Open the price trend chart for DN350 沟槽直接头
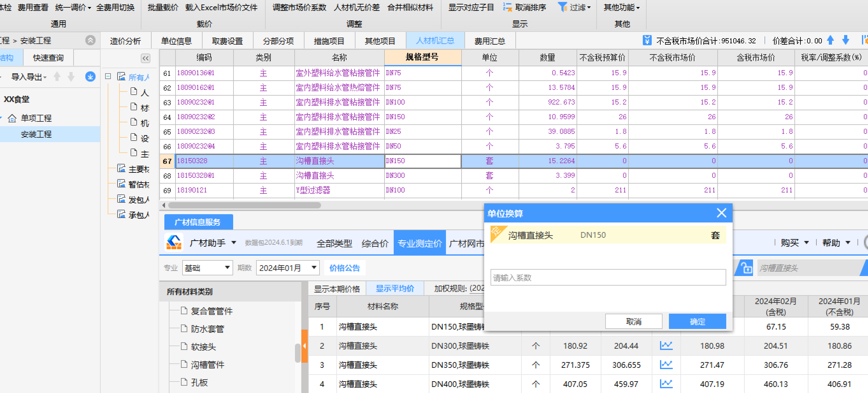 click(666, 365)
